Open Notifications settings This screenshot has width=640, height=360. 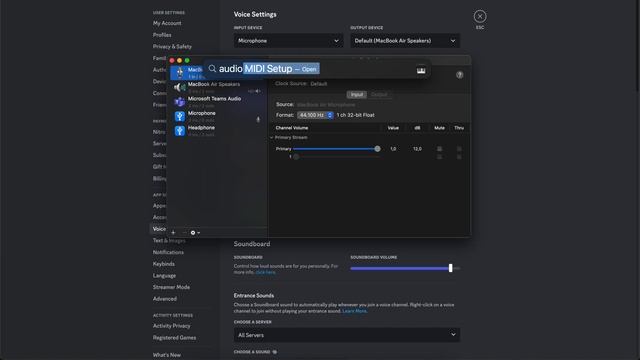click(x=168, y=252)
